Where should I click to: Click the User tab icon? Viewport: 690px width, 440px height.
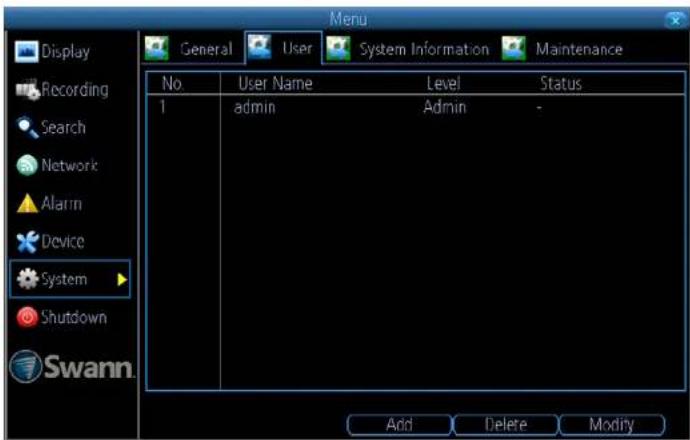coord(260,47)
